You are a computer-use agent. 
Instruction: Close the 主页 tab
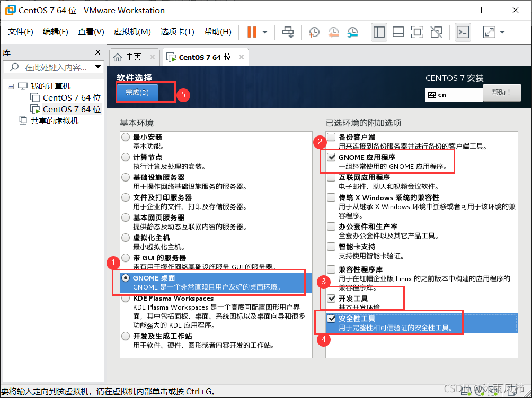[x=152, y=57]
